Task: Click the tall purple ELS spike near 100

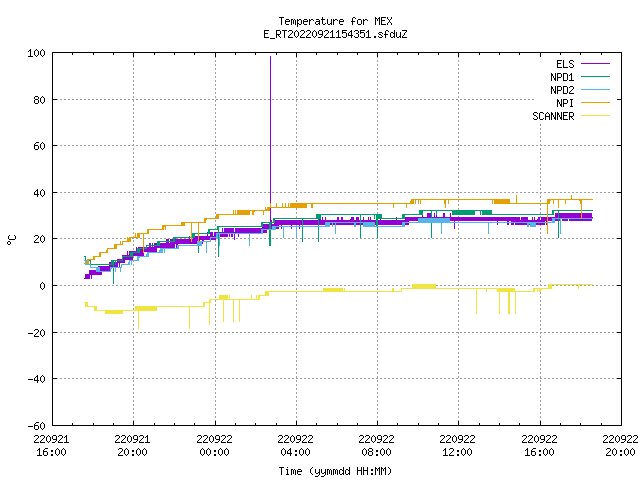Action: (270, 131)
